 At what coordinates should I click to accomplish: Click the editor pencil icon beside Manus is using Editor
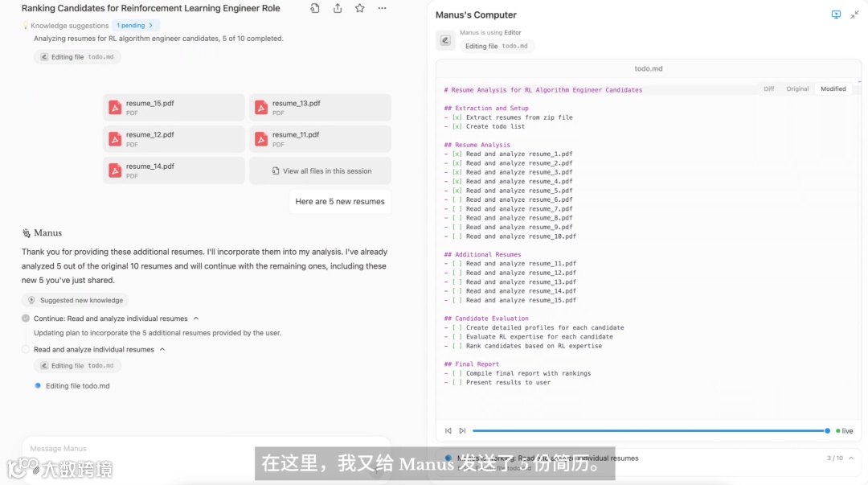point(445,40)
